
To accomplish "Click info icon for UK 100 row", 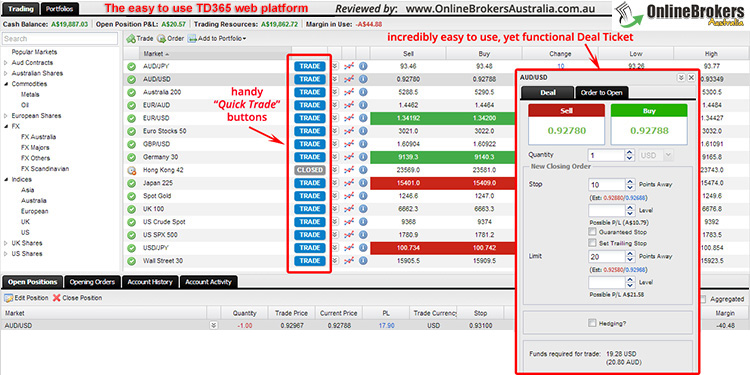I will (x=363, y=209).
